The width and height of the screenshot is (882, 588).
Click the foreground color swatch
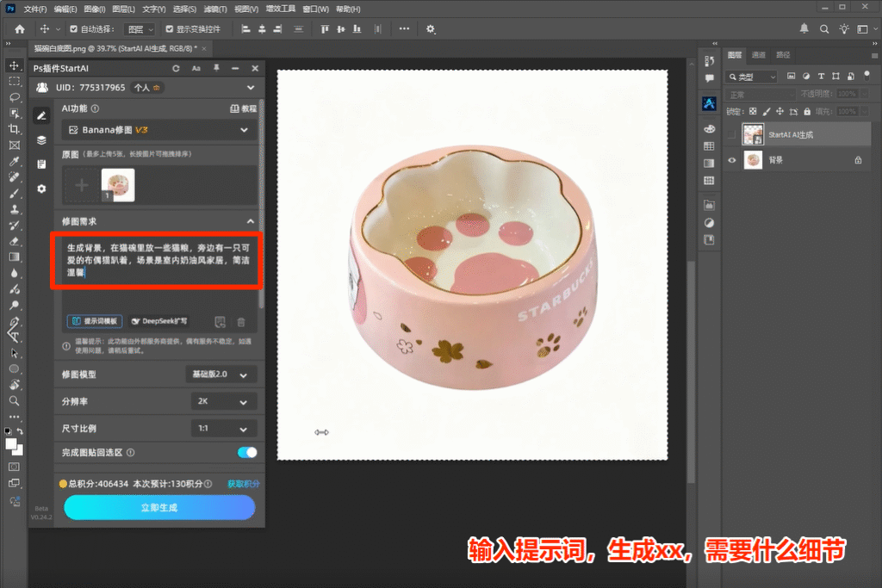point(10,444)
